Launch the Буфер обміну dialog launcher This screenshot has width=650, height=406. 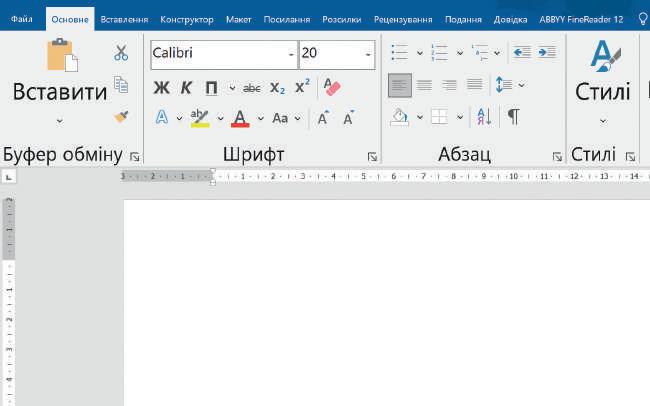point(134,157)
